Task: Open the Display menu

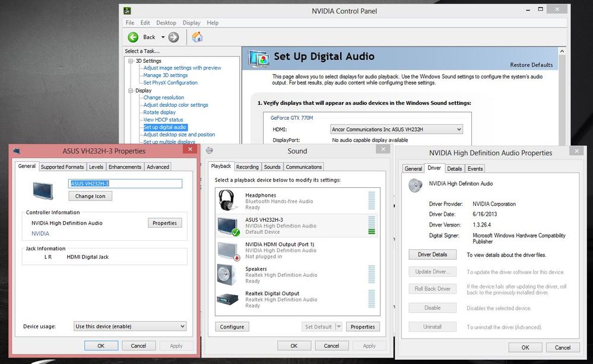Action: 191,23
